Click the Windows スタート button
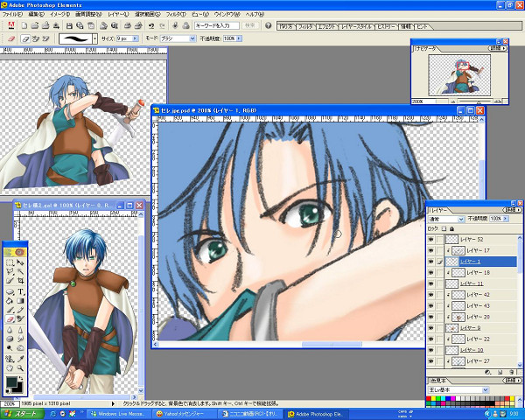Screen dimensions: 525x420 [22, 414]
